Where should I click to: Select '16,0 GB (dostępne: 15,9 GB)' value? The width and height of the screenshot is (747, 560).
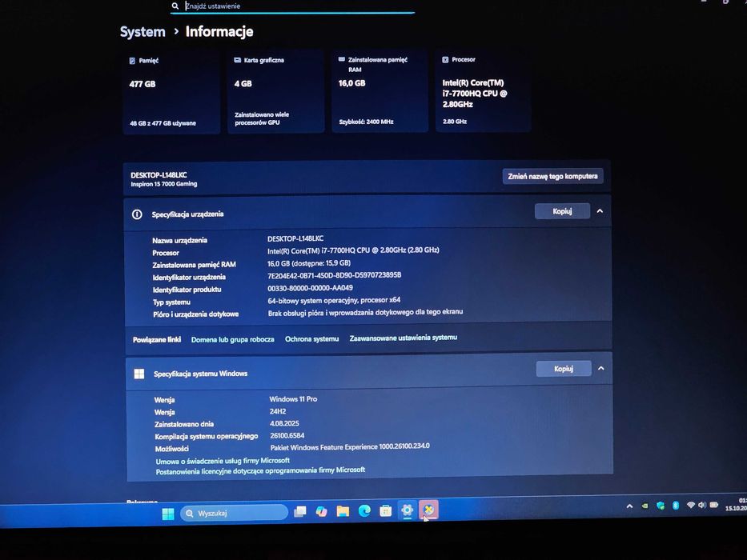tap(309, 263)
